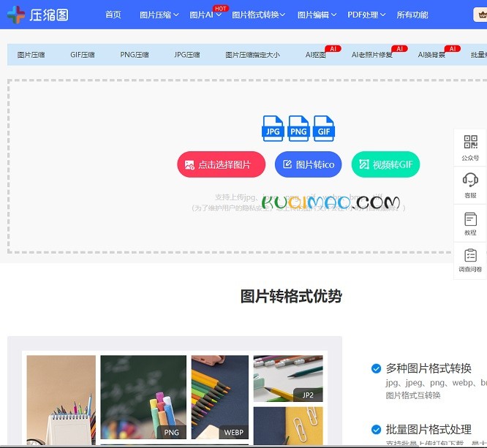
Task: Expand the 图片压缩 dropdown menu
Action: [x=159, y=15]
